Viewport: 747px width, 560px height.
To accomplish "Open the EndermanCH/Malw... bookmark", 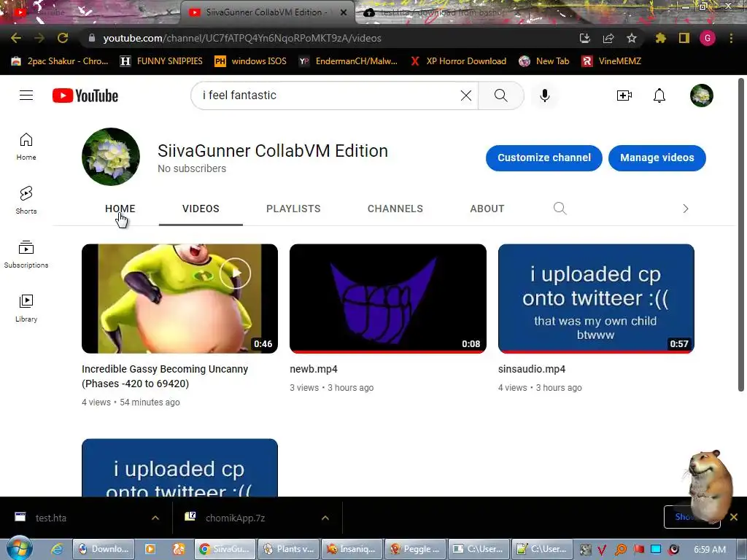I will coord(348,61).
